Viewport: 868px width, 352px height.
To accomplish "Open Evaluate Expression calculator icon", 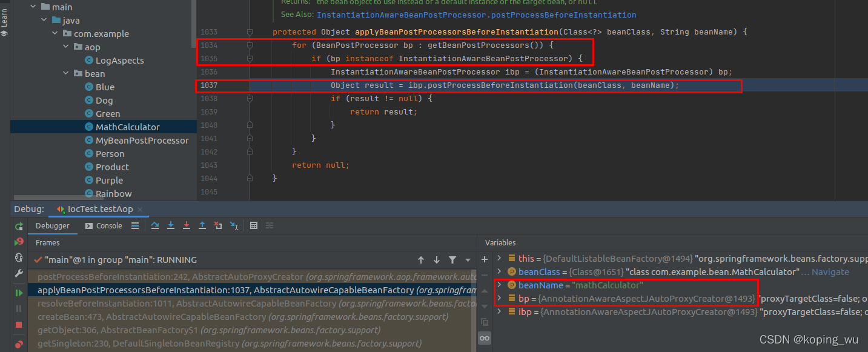I will pos(254,225).
